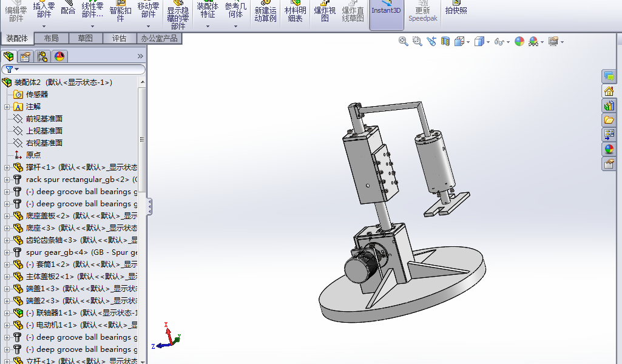Image resolution: width=622 pixels, height=364 pixels.
Task: Open the DisplayManager appearance tab
Action: 59,56
